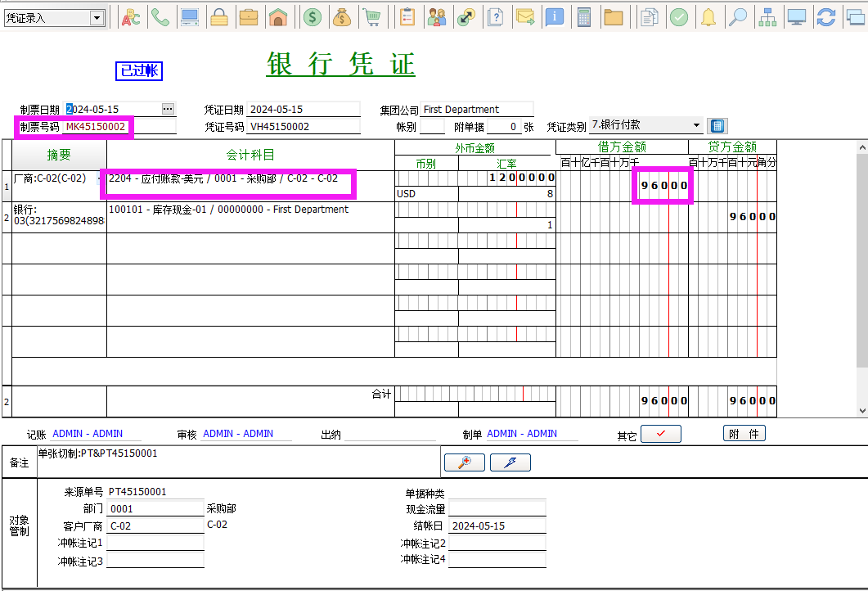868x591 pixels.
Task: Click the cascading windows toolbar icon
Action: tap(856, 18)
